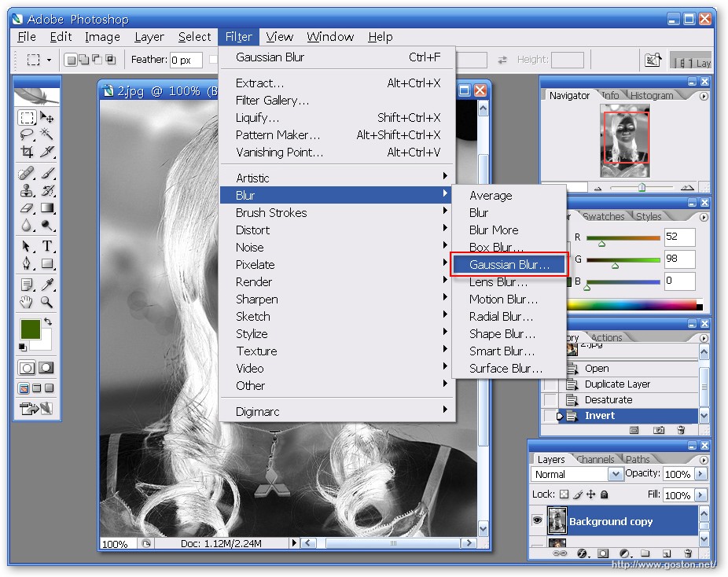Create new adjustment layer icon
Viewport: 728px width, 577px height.
point(625,553)
